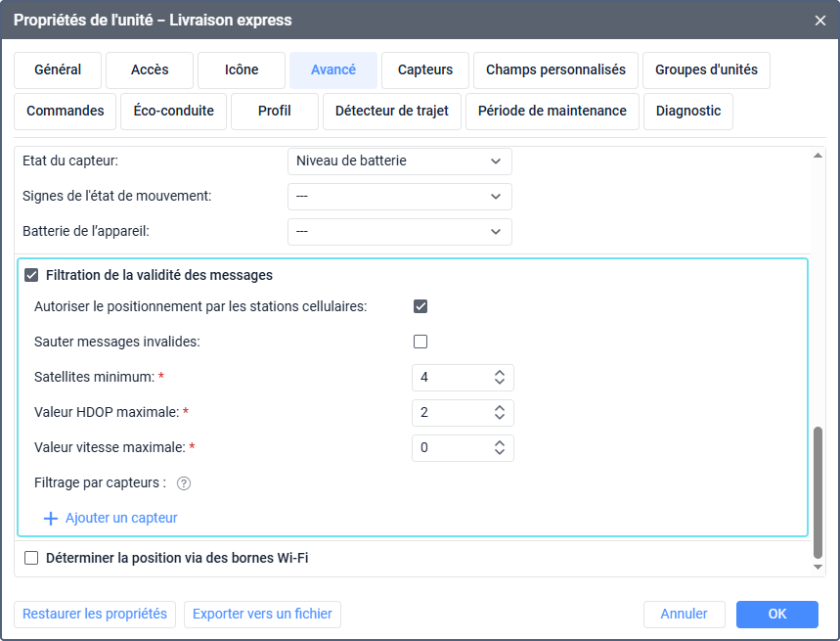The width and height of the screenshot is (840, 641).
Task: Click Restaurer les propriétés button
Action: point(95,614)
